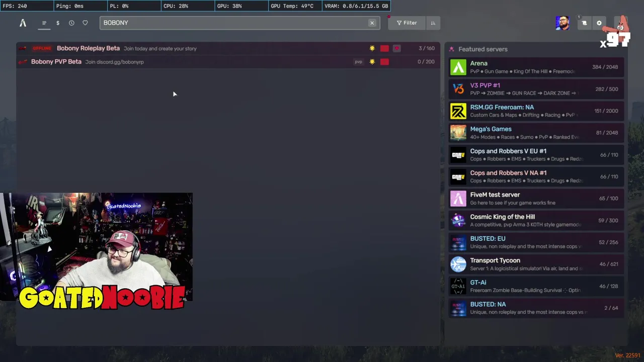Click the Featured servers heading
The image size is (644, 362).
coord(483,49)
